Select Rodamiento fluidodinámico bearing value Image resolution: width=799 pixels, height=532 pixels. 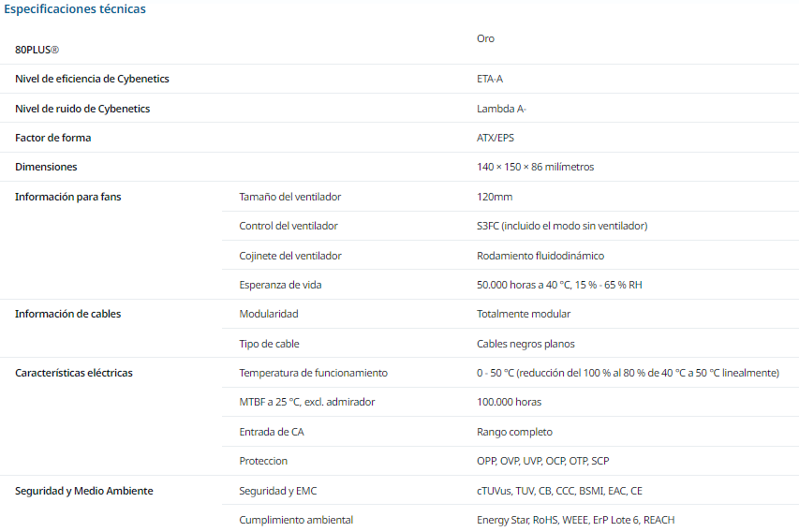pos(540,256)
